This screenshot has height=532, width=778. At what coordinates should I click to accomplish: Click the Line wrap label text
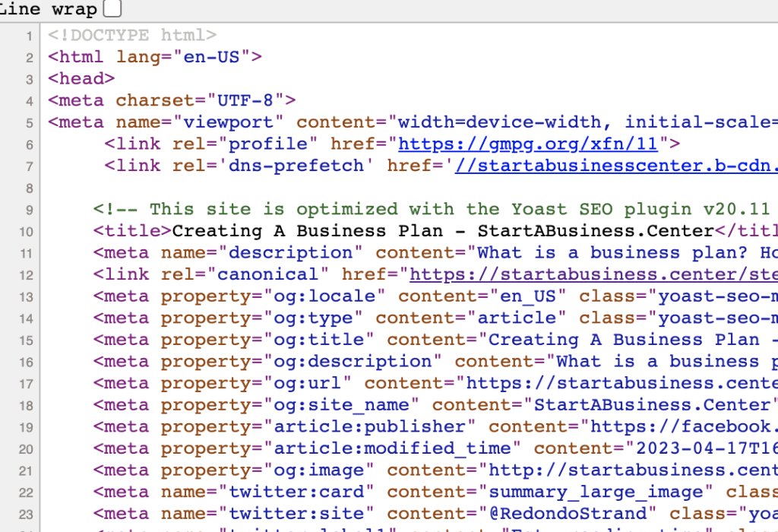click(x=47, y=9)
